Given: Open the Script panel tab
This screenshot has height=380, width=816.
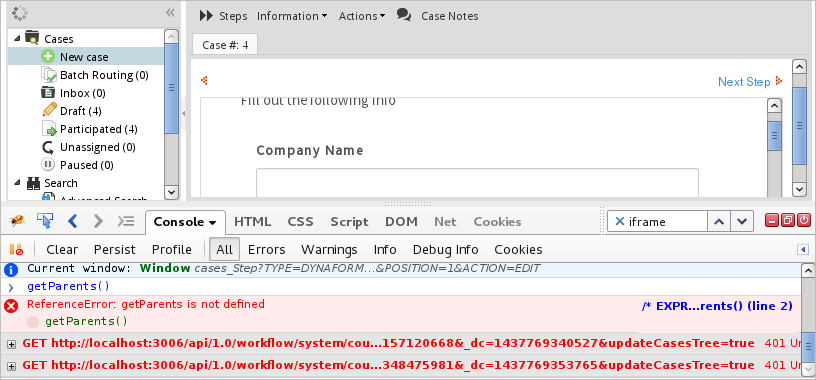Looking at the screenshot, I should coord(349,222).
